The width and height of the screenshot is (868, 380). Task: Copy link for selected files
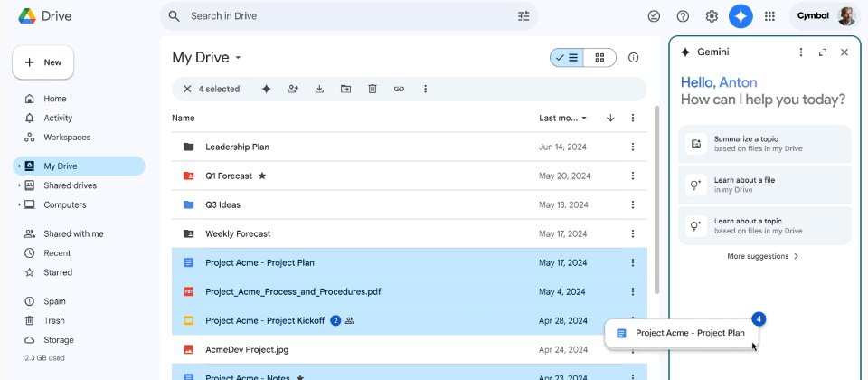click(x=399, y=89)
